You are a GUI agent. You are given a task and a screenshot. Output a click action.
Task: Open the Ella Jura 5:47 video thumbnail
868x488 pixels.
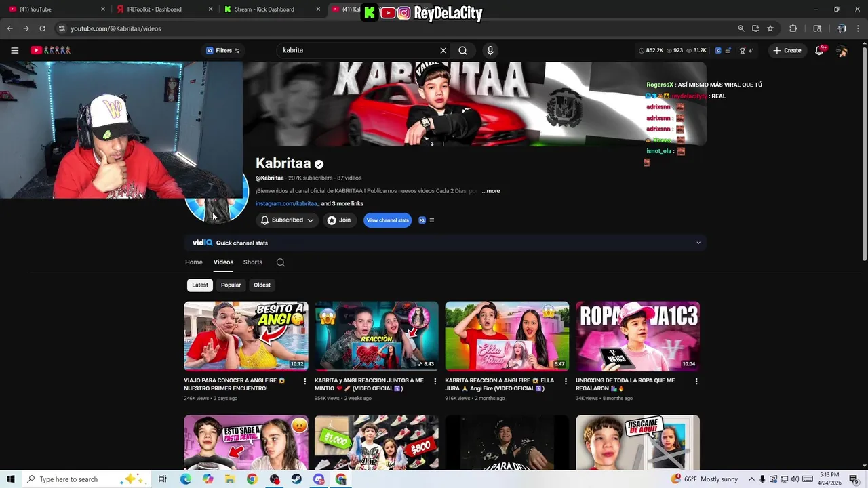coord(507,336)
